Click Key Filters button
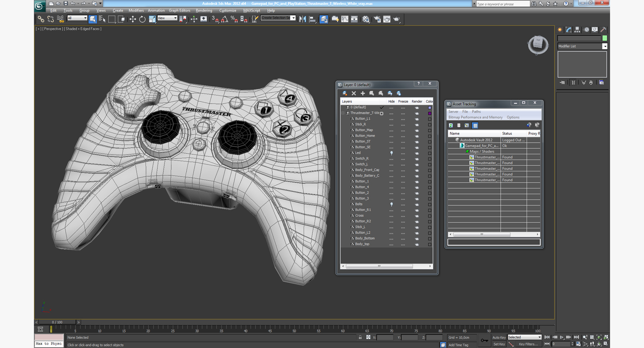644x348 pixels. click(x=528, y=344)
